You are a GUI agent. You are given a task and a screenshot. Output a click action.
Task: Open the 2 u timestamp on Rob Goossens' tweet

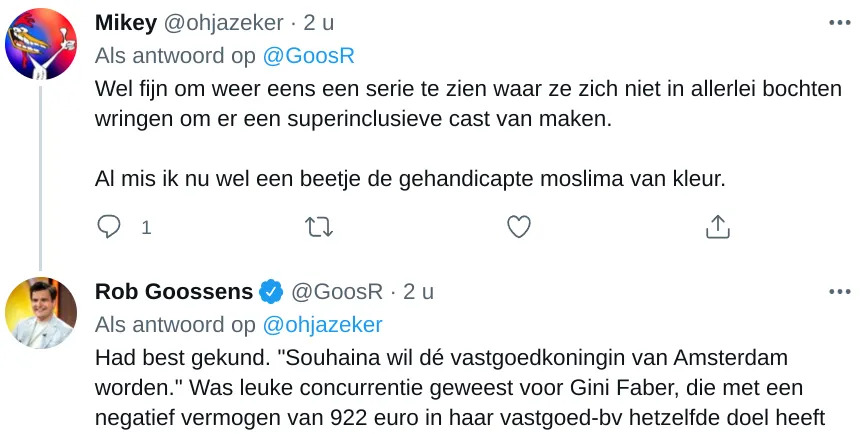419,292
